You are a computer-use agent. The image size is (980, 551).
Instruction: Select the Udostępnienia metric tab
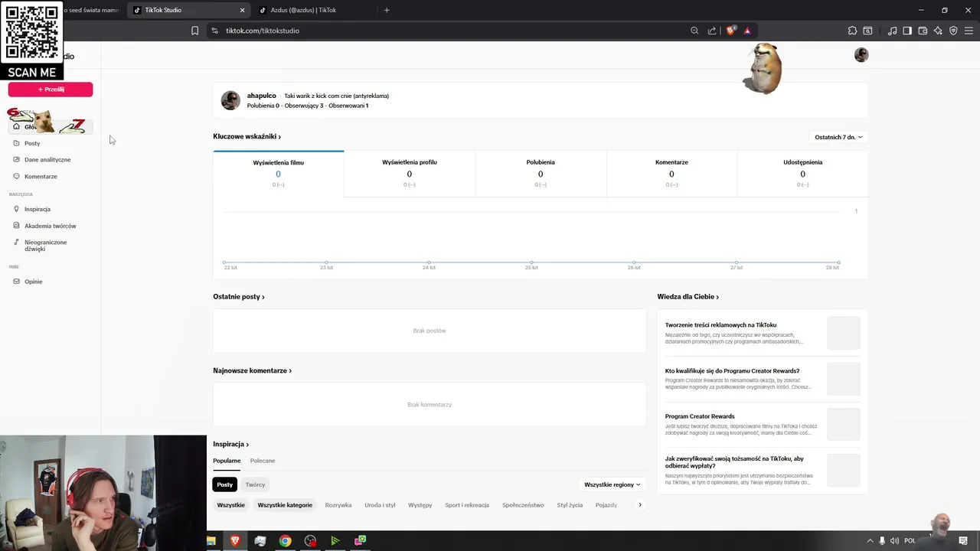point(802,174)
